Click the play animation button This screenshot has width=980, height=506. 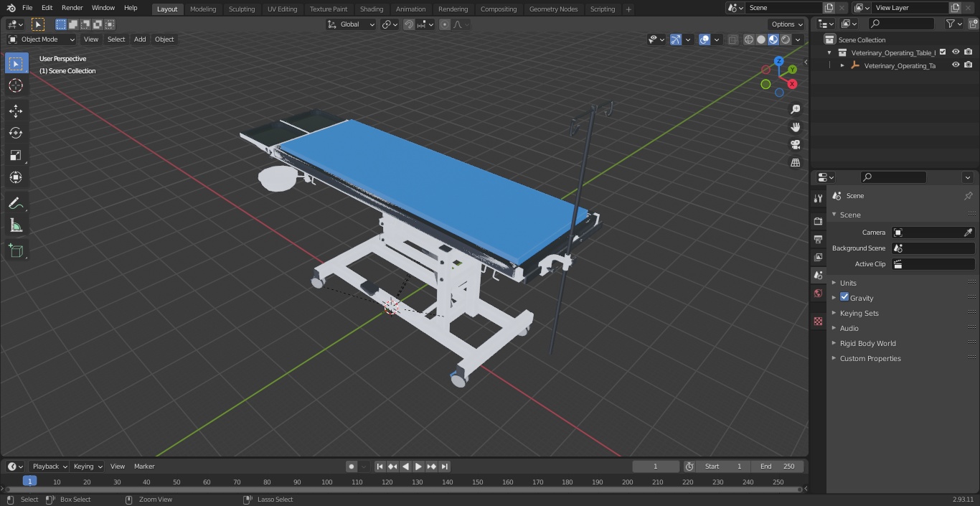click(x=418, y=467)
